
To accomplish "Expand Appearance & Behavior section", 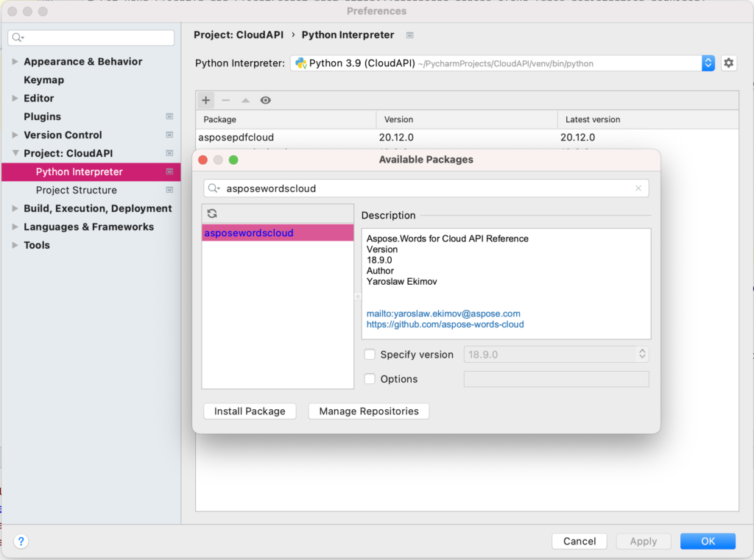I will click(15, 62).
